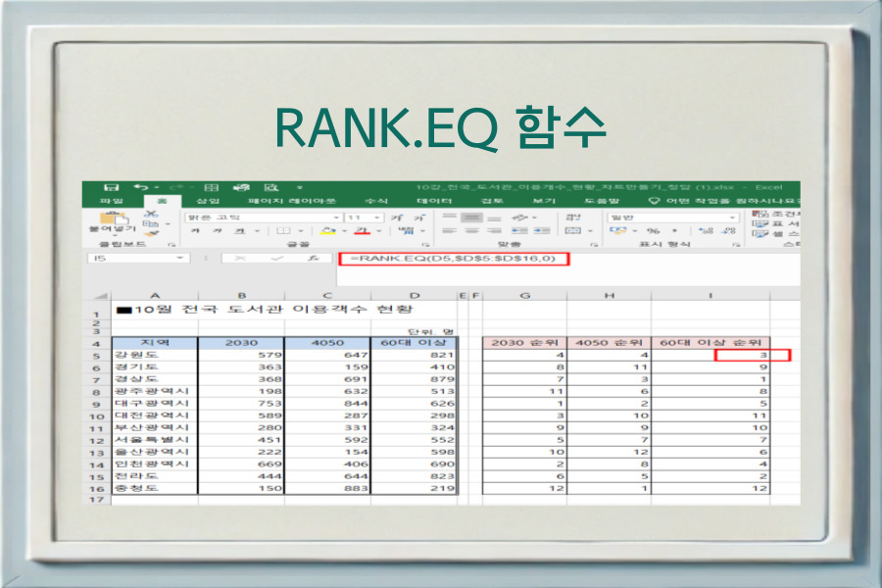The width and height of the screenshot is (882, 588).
Task: Click the merge and center icon
Action: pyautogui.click(x=573, y=230)
